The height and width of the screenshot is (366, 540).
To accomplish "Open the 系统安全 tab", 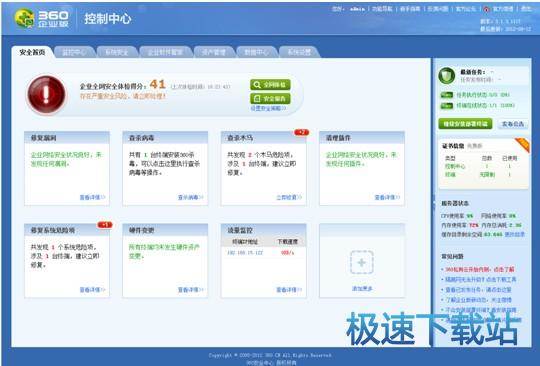I will pyautogui.click(x=117, y=52).
